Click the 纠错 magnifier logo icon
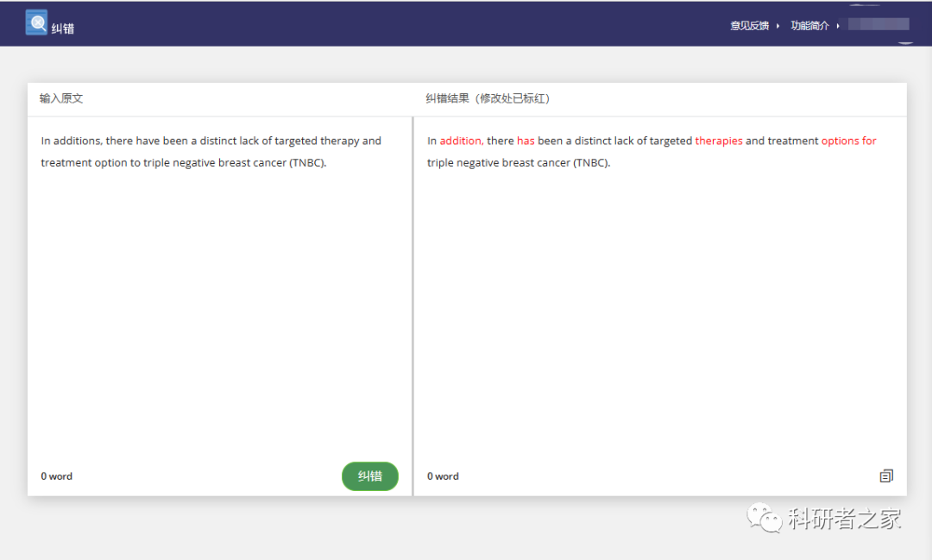 [36, 22]
